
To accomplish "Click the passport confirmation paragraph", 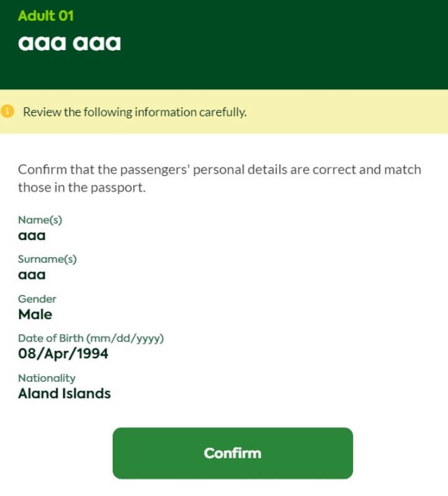I will (219, 179).
